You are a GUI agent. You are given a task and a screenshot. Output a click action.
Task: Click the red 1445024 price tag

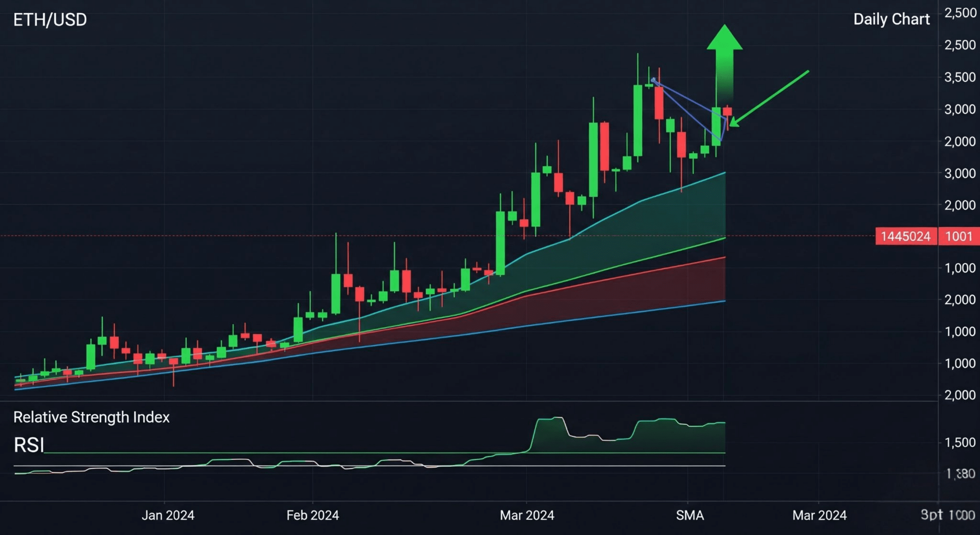click(906, 237)
